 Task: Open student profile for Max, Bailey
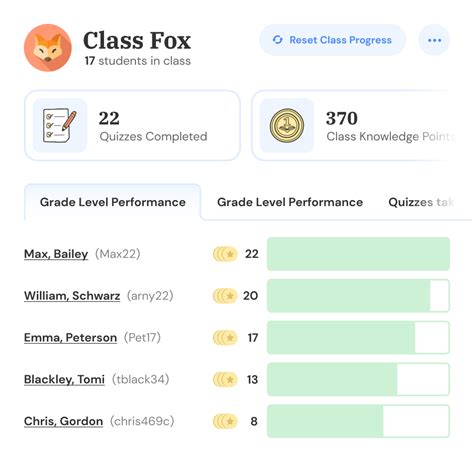[56, 254]
